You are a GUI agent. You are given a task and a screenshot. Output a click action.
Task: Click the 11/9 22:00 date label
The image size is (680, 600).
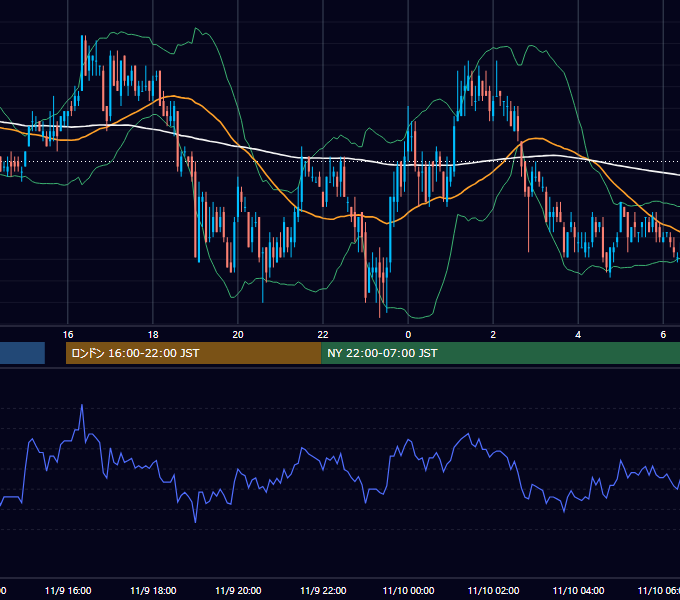[x=323, y=590]
